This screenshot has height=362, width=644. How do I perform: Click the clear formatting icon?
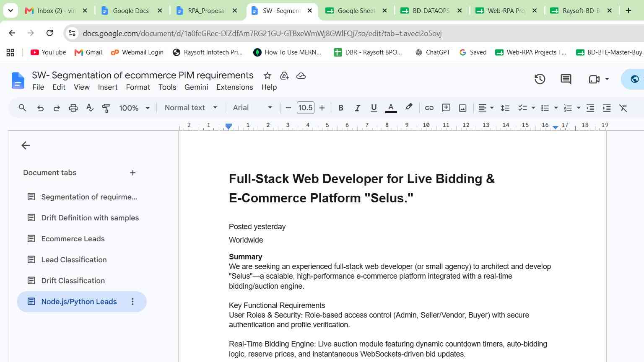(x=623, y=108)
